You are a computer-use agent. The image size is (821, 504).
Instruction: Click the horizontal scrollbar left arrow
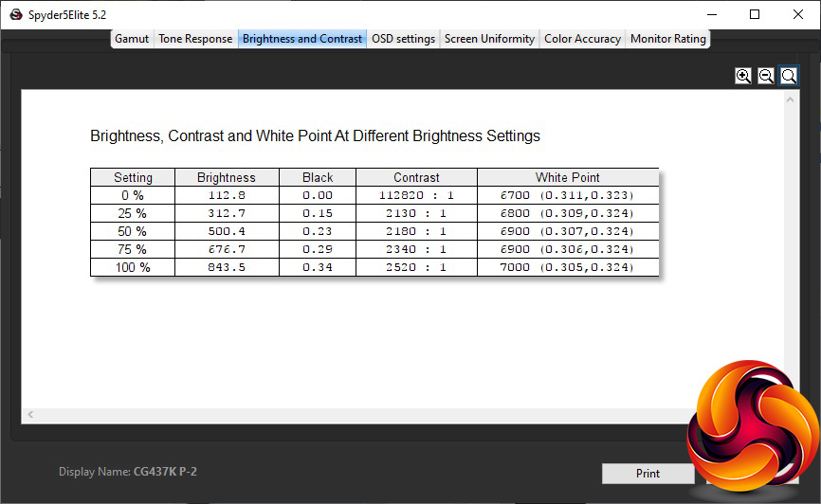tap(30, 415)
